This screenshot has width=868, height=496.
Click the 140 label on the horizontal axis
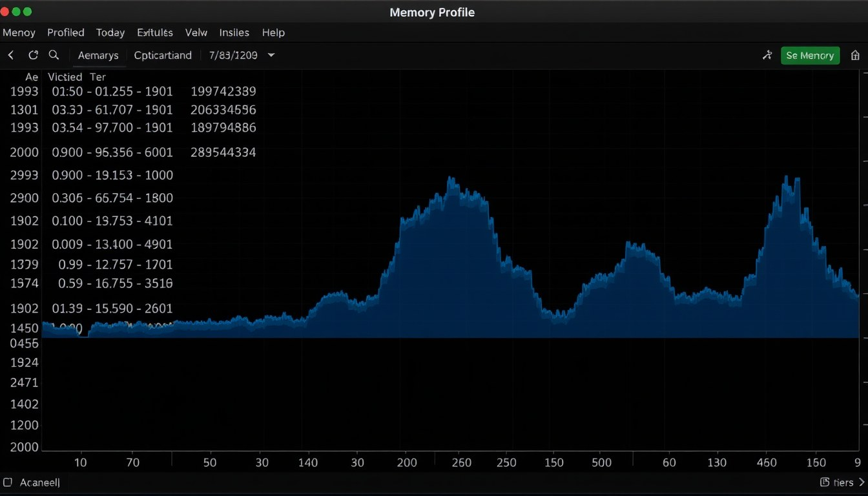point(308,462)
